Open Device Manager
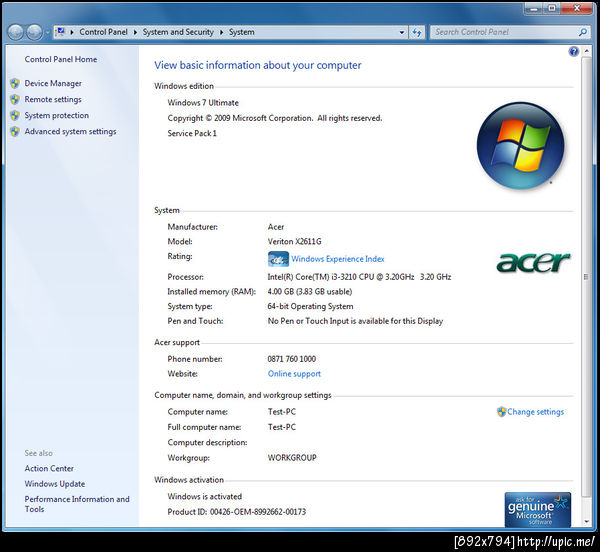600x552 pixels. click(53, 83)
